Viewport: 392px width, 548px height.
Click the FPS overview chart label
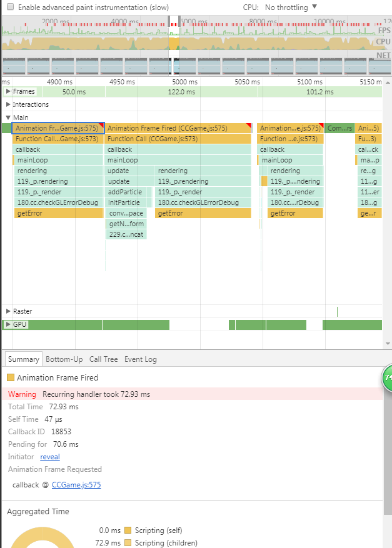384,31
